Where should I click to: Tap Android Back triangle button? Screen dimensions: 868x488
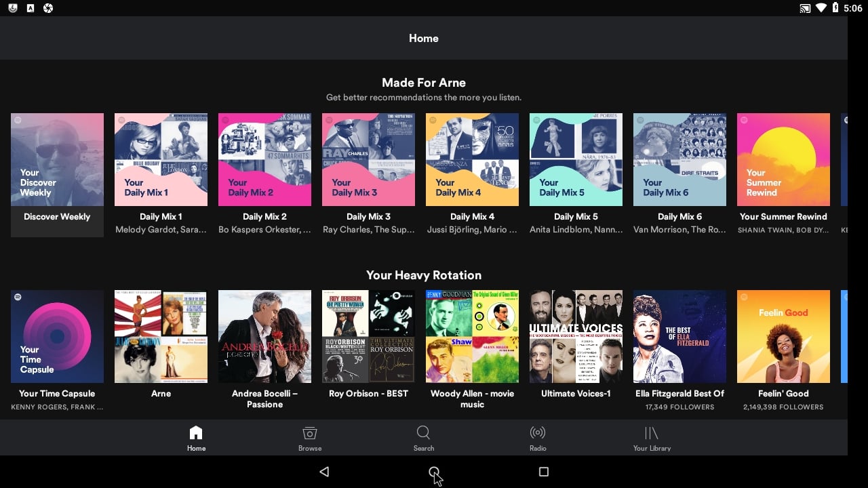point(324,472)
